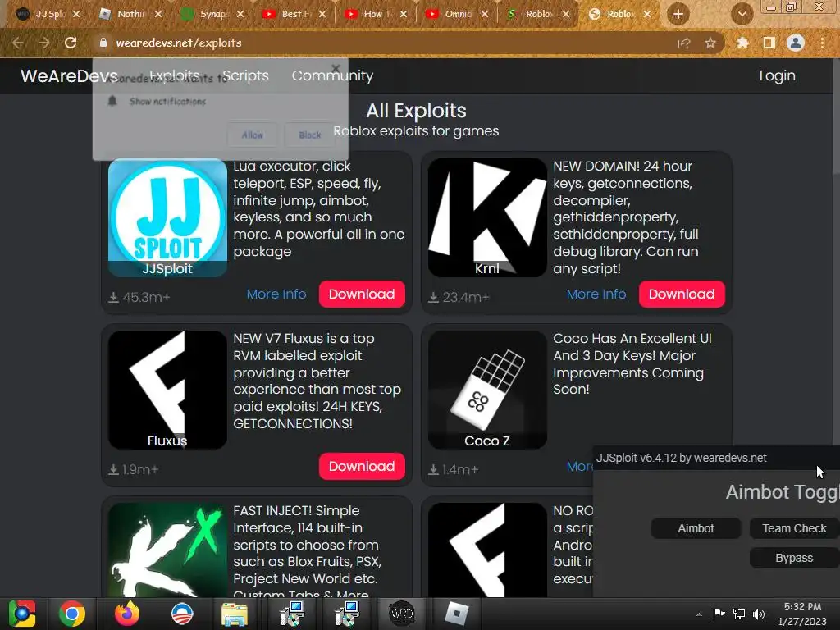The height and width of the screenshot is (630, 840).
Task: Open the Chrome three-dot menu
Action: 823,43
